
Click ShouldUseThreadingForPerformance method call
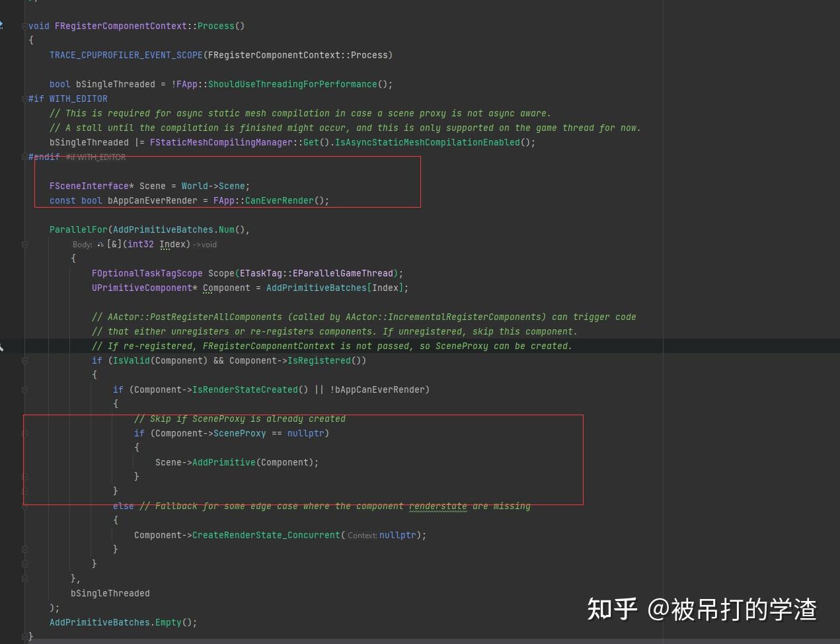tap(292, 84)
